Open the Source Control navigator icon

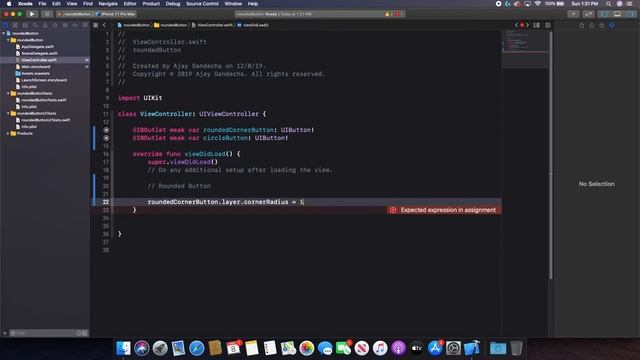(x=15, y=25)
